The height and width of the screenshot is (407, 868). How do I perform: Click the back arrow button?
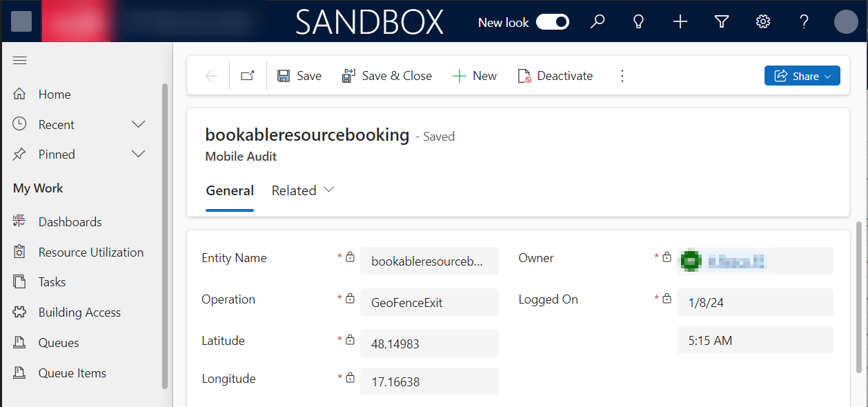click(x=211, y=76)
